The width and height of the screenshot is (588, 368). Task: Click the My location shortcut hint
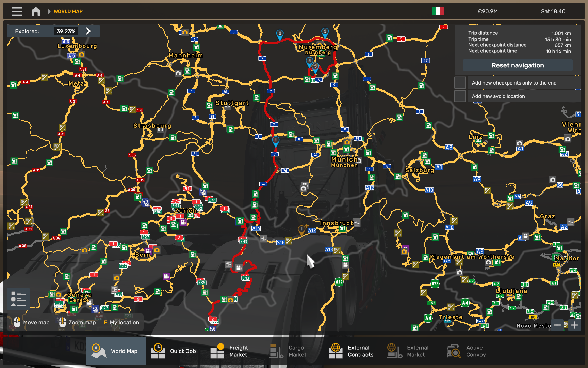click(122, 322)
